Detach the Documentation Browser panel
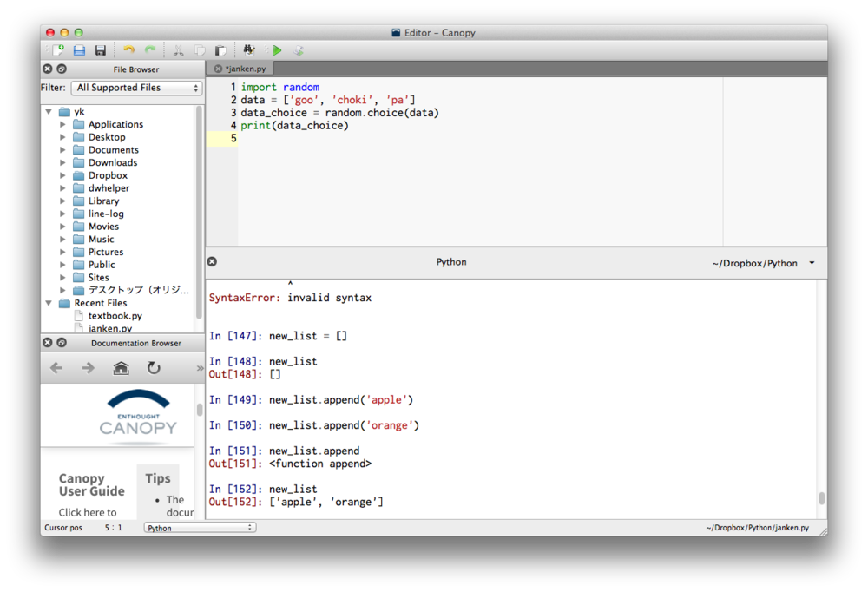This screenshot has height=592, width=868. (62, 343)
